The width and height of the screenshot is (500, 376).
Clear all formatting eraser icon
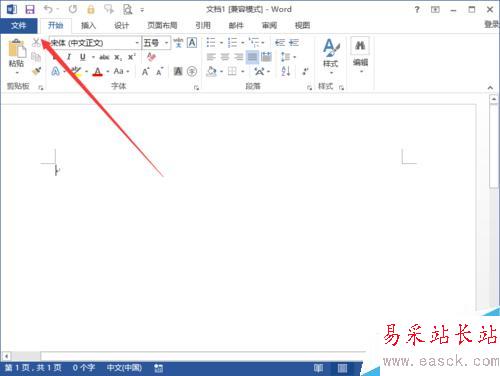pos(151,57)
